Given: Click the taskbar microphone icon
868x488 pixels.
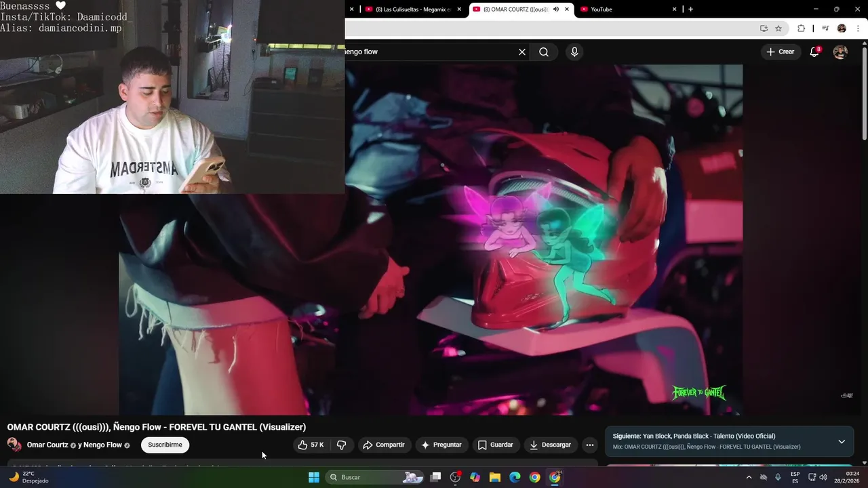Looking at the screenshot, I should pos(778,477).
